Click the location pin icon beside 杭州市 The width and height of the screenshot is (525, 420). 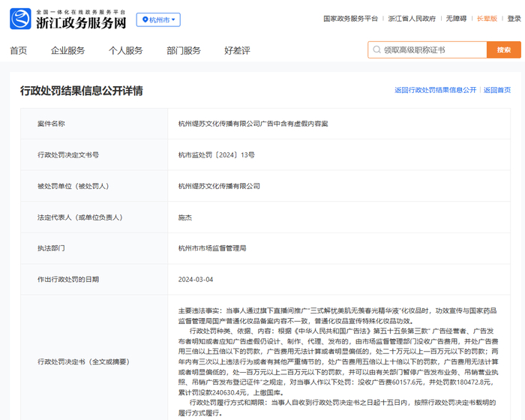pos(144,20)
